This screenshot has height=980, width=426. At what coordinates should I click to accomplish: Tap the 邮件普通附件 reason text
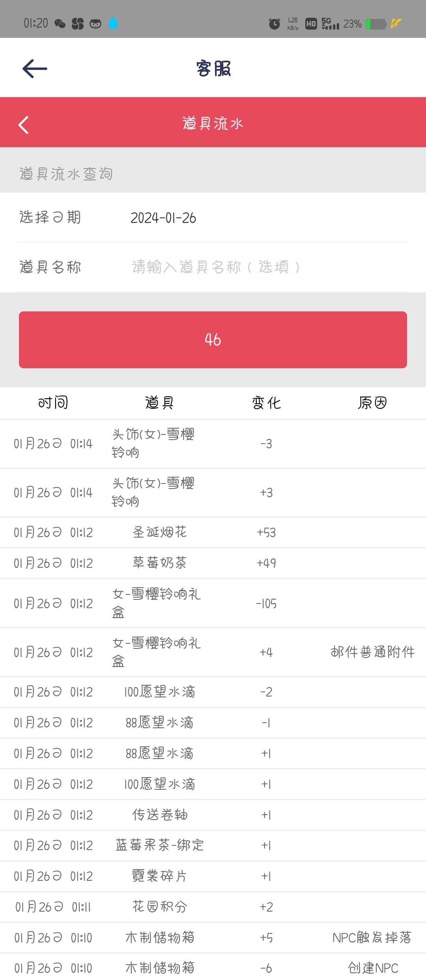(372, 652)
